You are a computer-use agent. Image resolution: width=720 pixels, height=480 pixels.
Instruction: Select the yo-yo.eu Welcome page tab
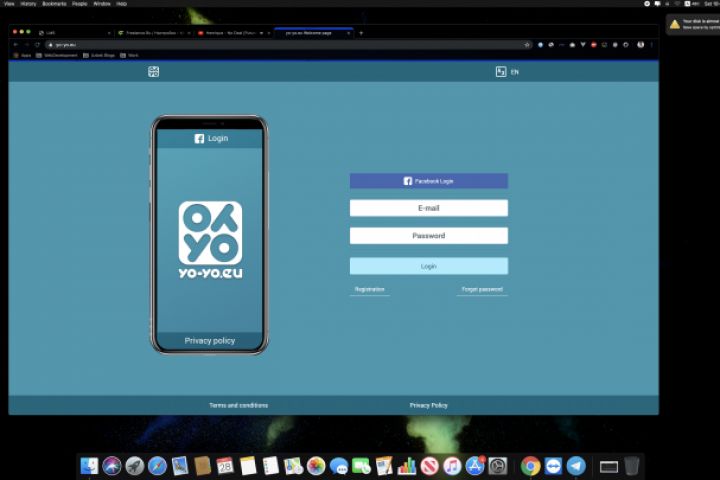pos(314,33)
